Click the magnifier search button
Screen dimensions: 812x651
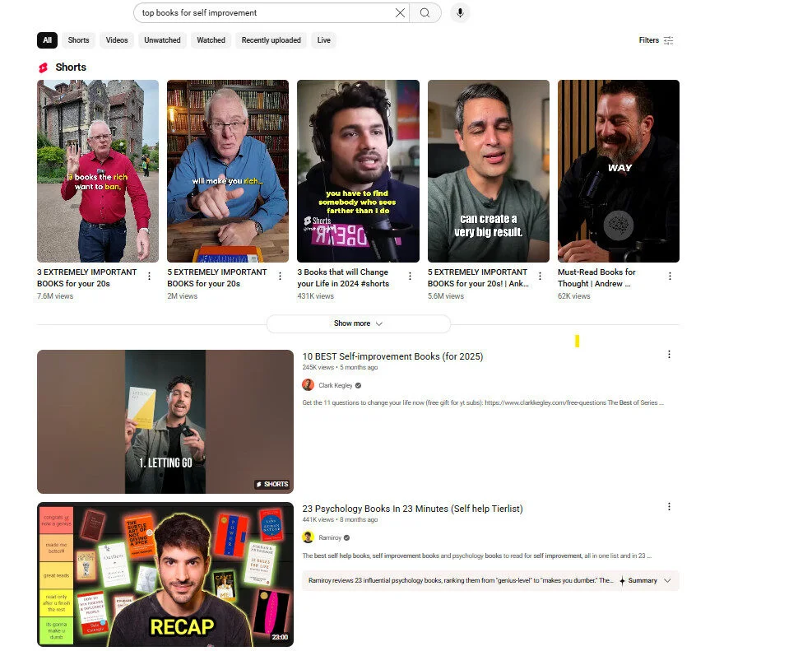point(425,12)
